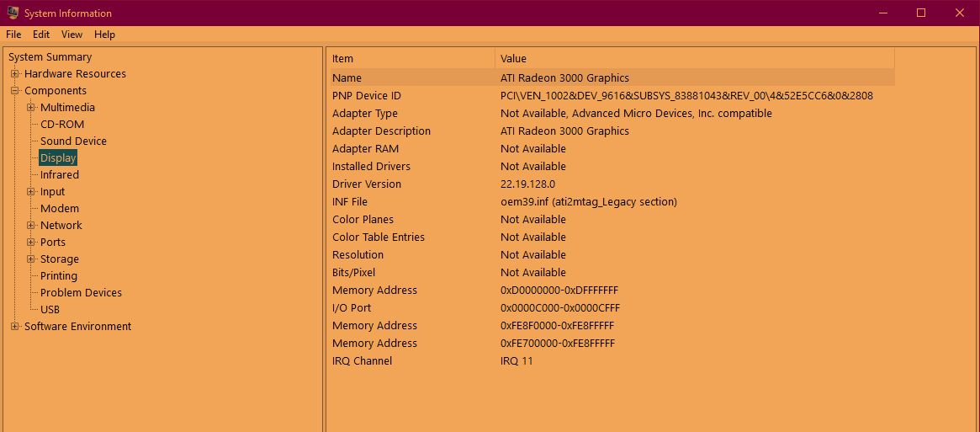Select Hardware Resources tree item
Image resolution: width=980 pixels, height=432 pixels.
(75, 74)
